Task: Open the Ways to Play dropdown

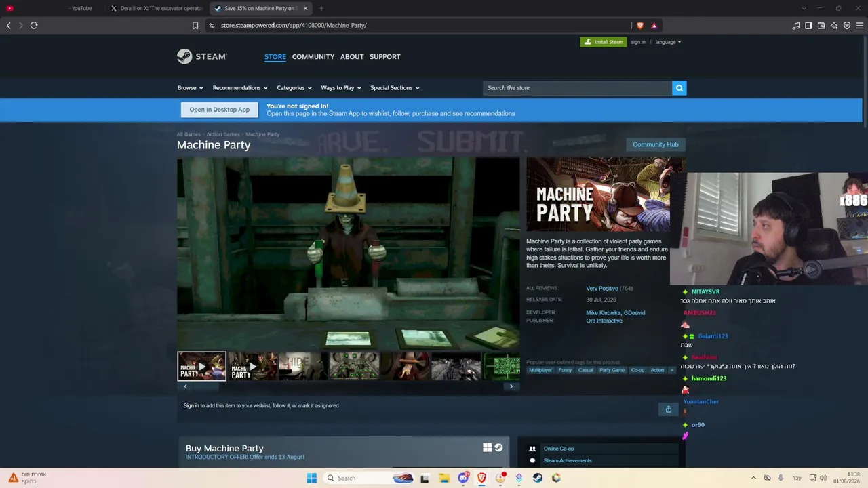Action: (x=341, y=88)
